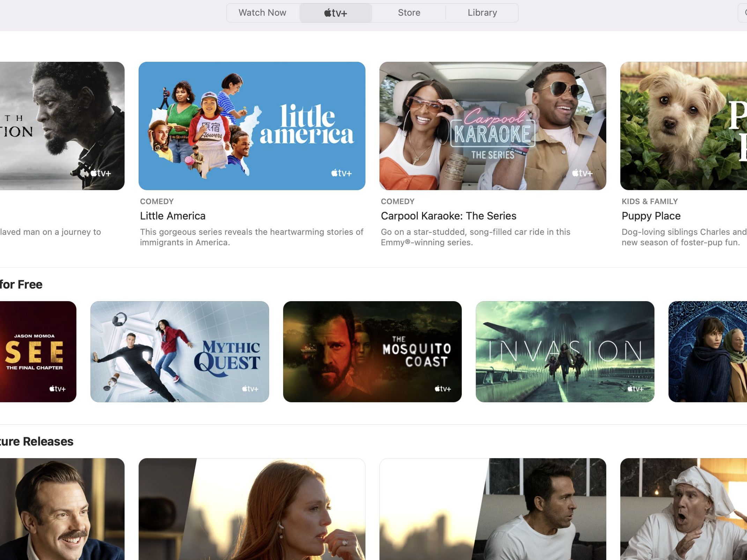The width and height of the screenshot is (747, 560).
Task: Click the COMEDY label above Carpool Karaoke
Action: click(398, 201)
